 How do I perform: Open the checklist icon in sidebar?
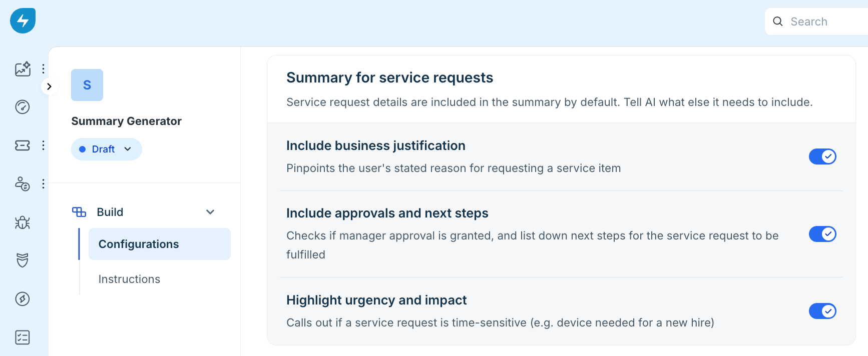pos(23,337)
